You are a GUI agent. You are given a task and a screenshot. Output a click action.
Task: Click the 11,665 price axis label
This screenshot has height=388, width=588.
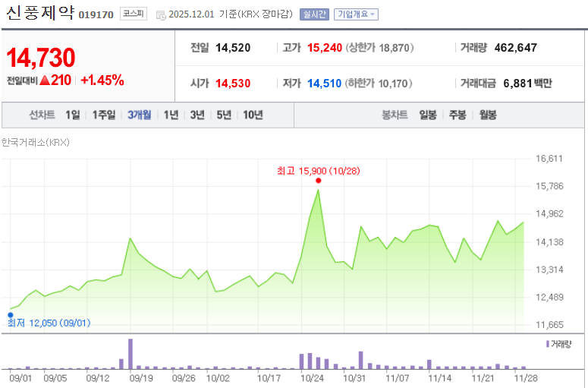tap(549, 325)
